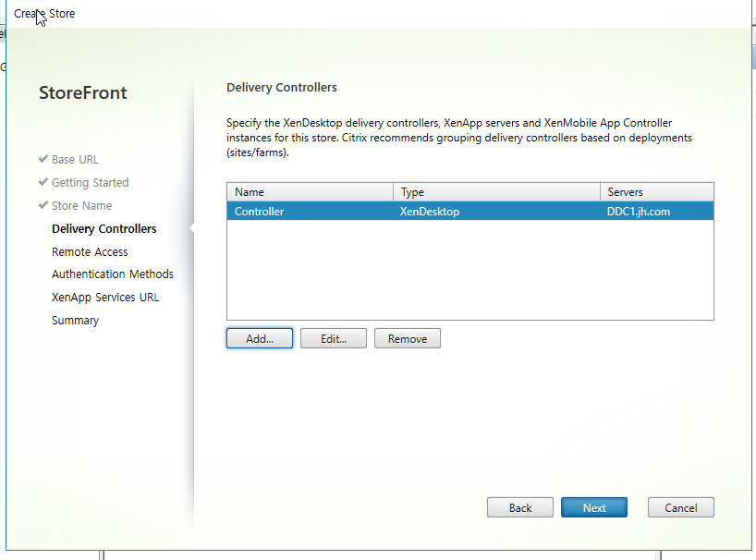The width and height of the screenshot is (756, 560).
Task: Go to the XenApp Services URL step
Action: pyautogui.click(x=105, y=298)
